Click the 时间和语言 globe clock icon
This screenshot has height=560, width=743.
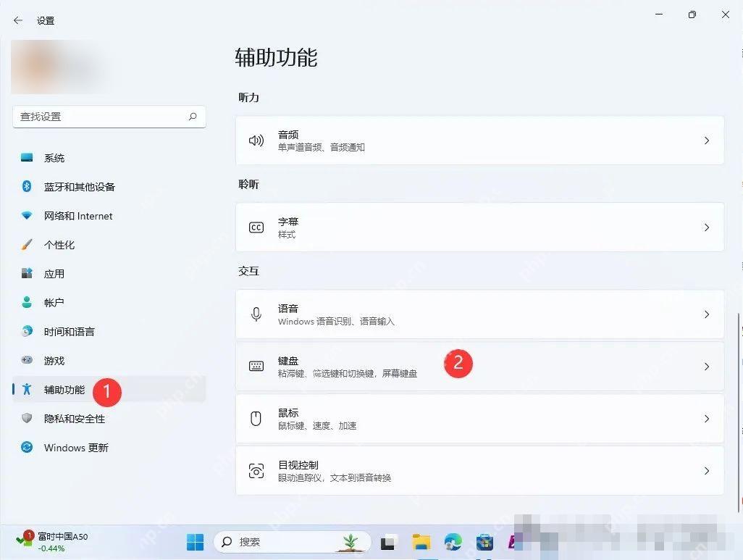tap(27, 332)
